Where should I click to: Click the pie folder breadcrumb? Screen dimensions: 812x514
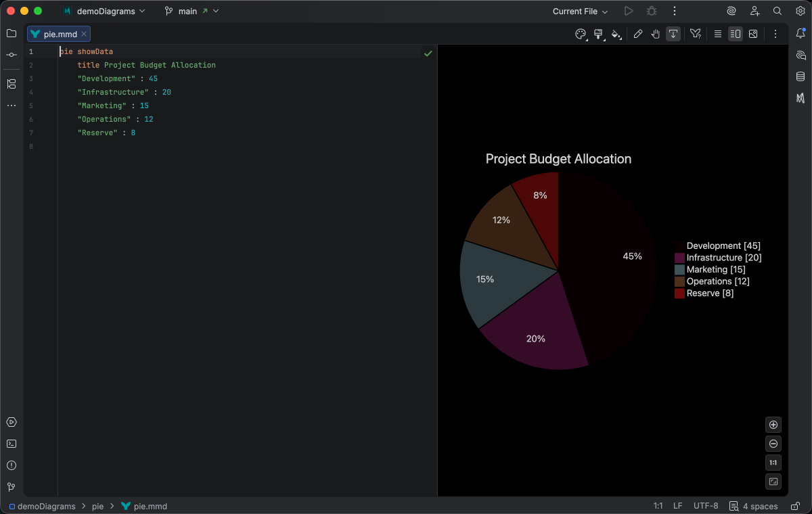[98, 506]
